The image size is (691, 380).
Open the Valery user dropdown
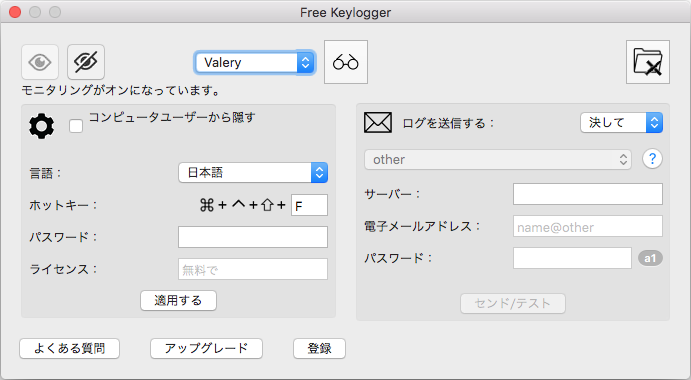tap(255, 63)
